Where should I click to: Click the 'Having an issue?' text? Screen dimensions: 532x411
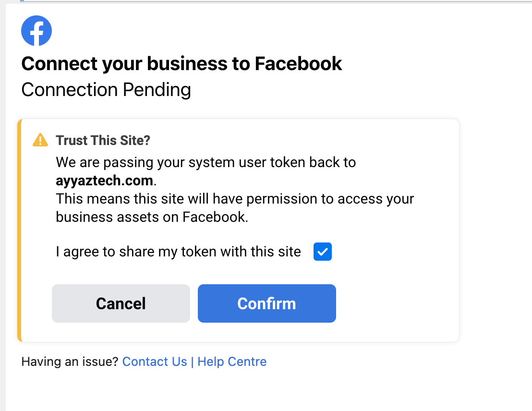pos(70,362)
